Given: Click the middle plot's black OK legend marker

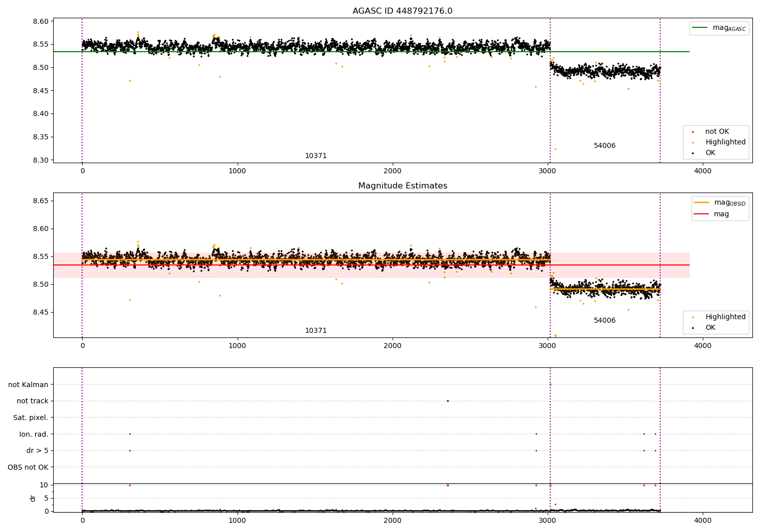Looking at the screenshot, I should pyautogui.click(x=693, y=328).
